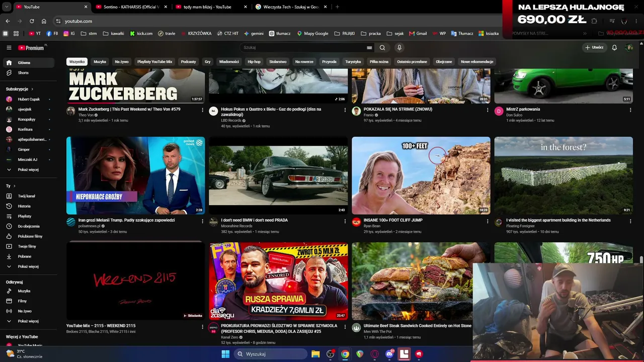
Task: Open the browser tab search dropdown arrow
Action: (x=6, y=7)
